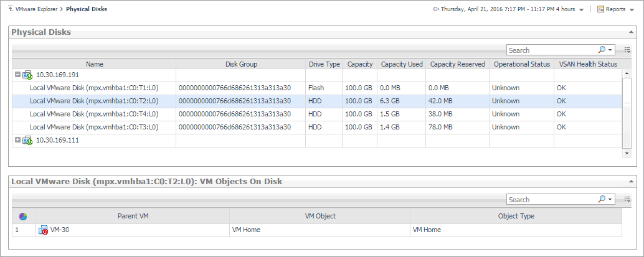Click the VM-30 virtual machine icon
The image size is (644, 257).
click(x=44, y=231)
